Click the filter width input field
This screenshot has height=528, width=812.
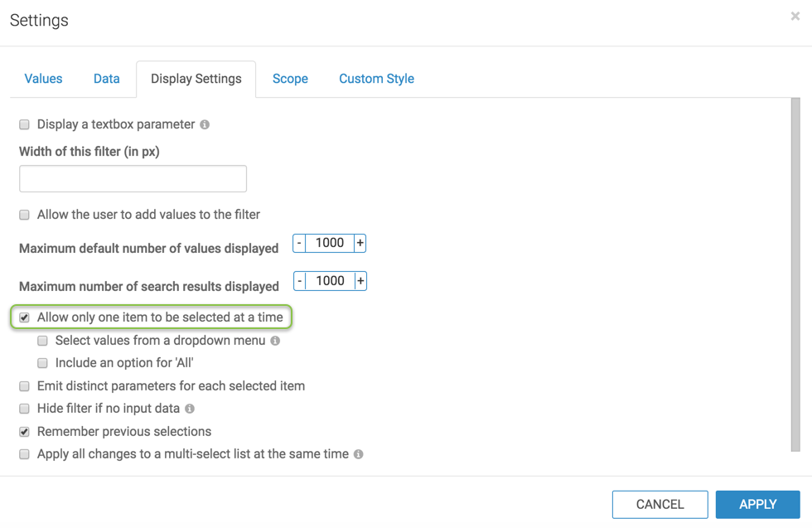coord(133,179)
